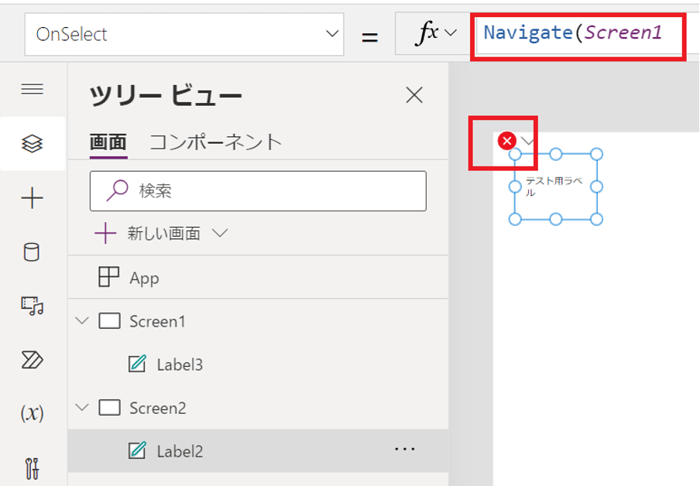Click the fx formula icon
The width and height of the screenshot is (700, 486).
[427, 33]
